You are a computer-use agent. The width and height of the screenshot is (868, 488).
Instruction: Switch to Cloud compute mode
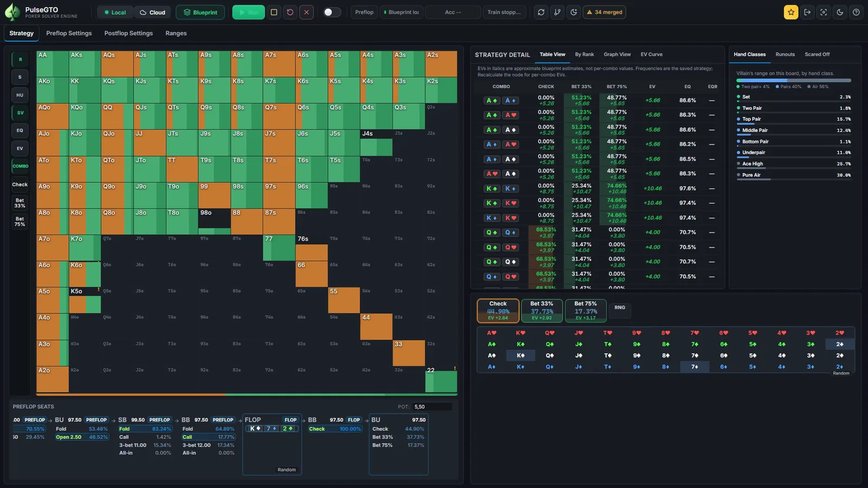click(152, 12)
